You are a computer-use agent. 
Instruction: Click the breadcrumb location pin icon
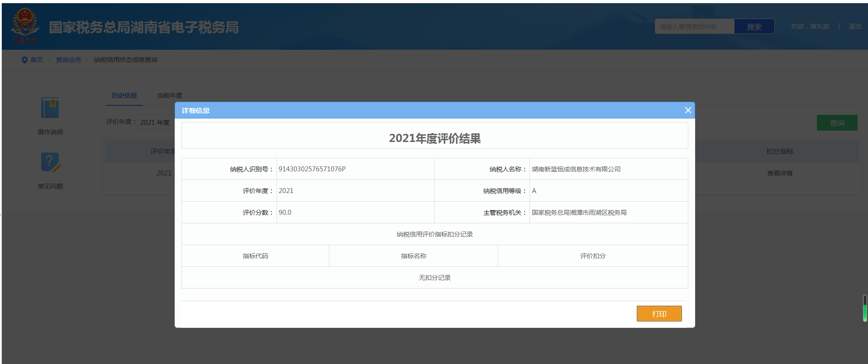point(24,60)
